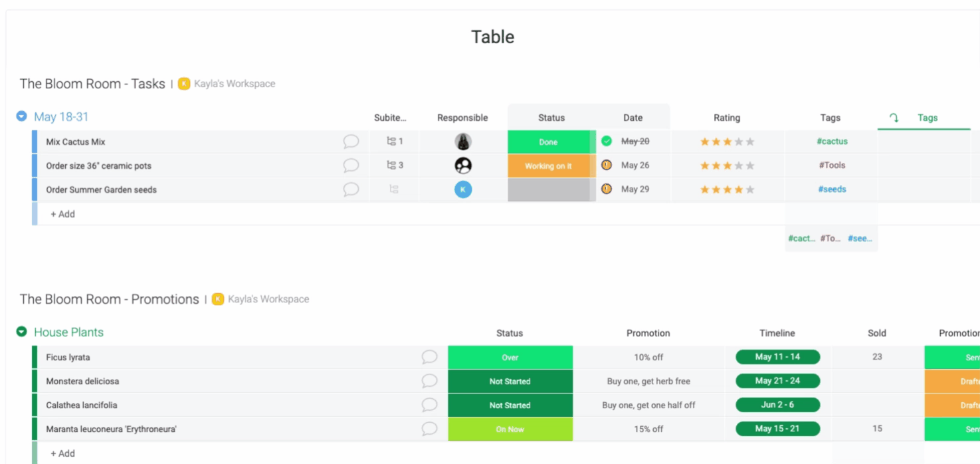Change Not Started status for Calathea lancifolia

pyautogui.click(x=510, y=405)
